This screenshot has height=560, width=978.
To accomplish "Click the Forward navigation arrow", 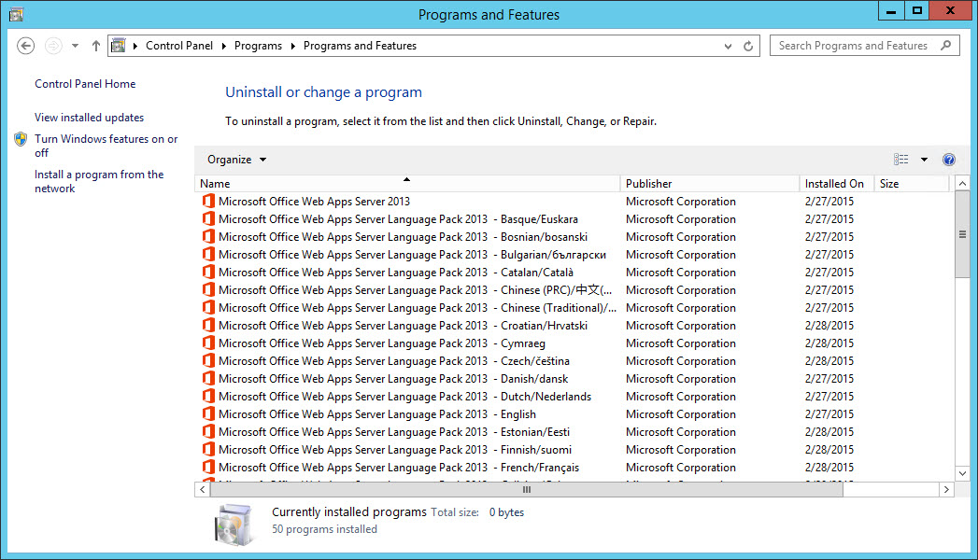I will (53, 46).
